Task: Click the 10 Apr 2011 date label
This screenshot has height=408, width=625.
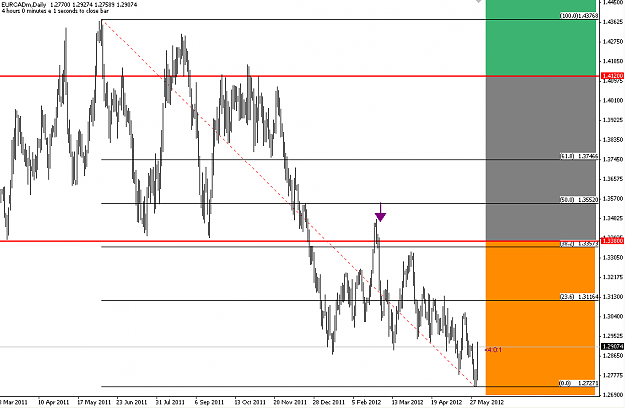Action: click(53, 402)
